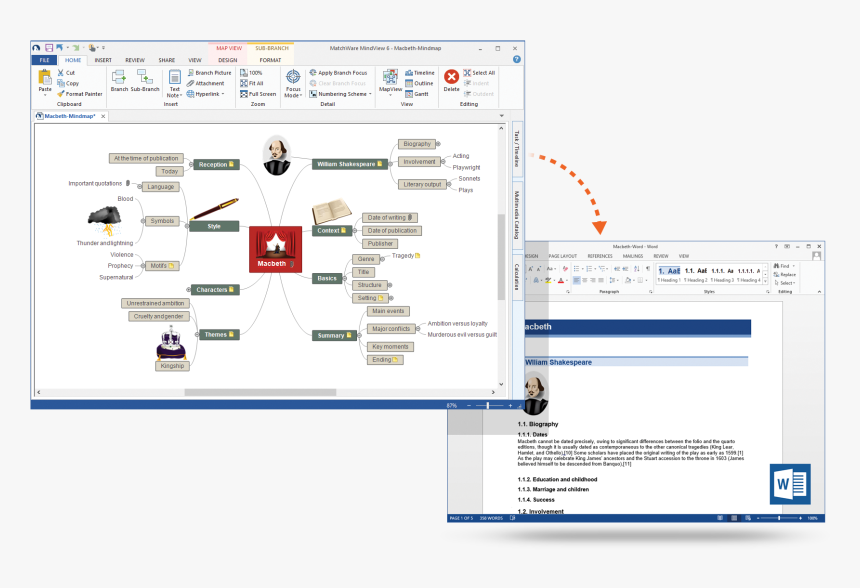Select the central Macbeth root node
Screen dimensions: 860x588
click(275, 250)
